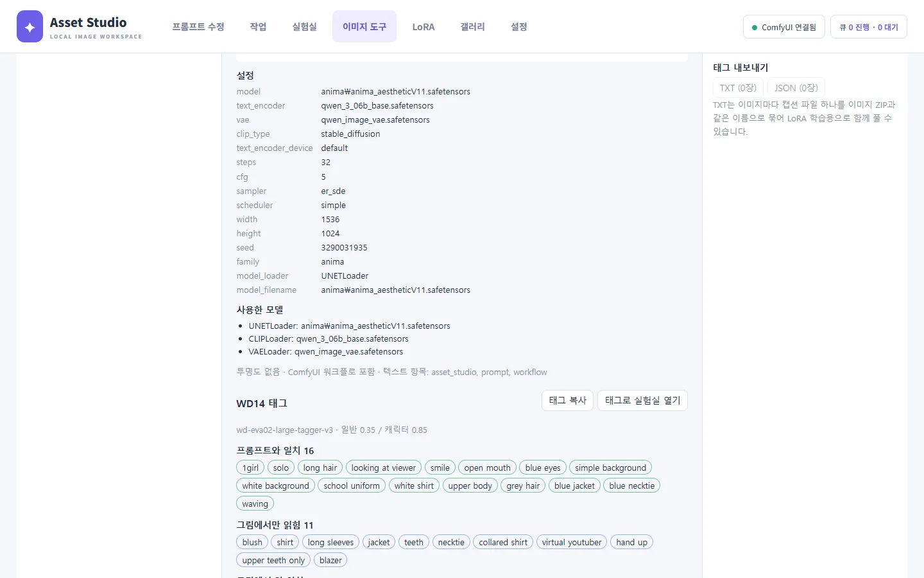Click the 태그 내보내기 heading
This screenshot has width=924, height=578.
pyautogui.click(x=740, y=67)
